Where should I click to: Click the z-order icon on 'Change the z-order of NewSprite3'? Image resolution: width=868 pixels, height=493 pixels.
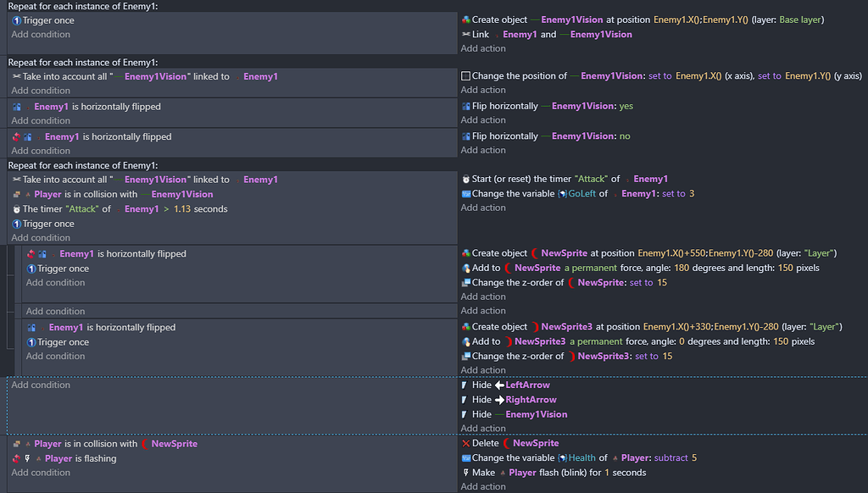466,357
